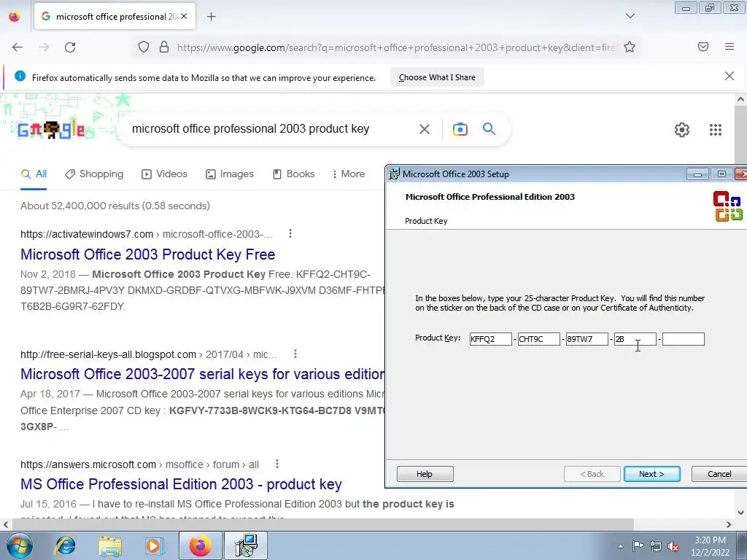747x560 pixels.
Task: Click the Google doodle logo
Action: click(x=52, y=130)
